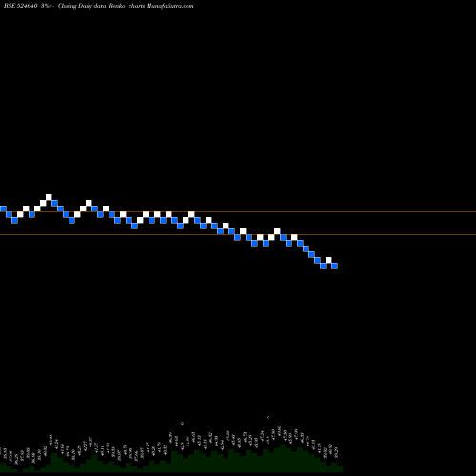
Task: Click the "BSE 524640" symbol text in header
Action: 21,6
